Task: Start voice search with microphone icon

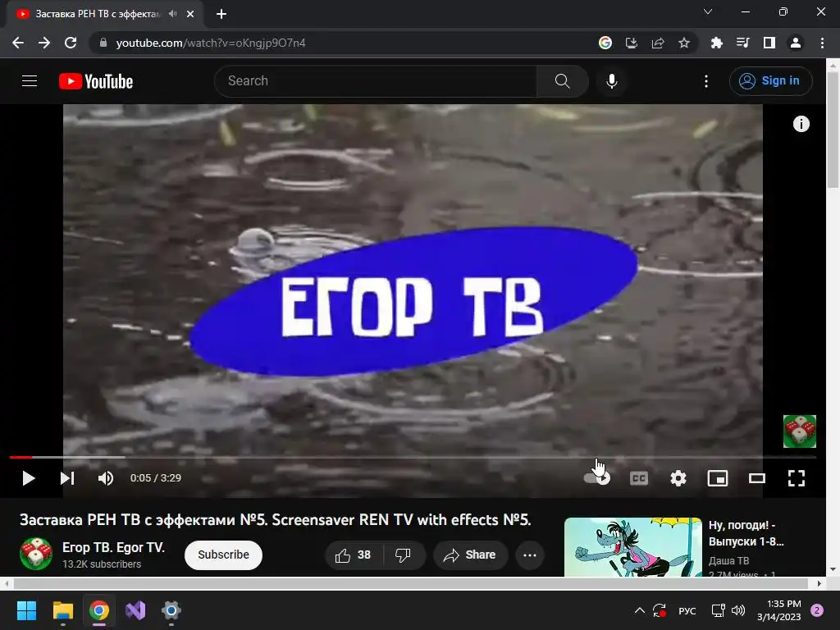Action: click(x=612, y=81)
